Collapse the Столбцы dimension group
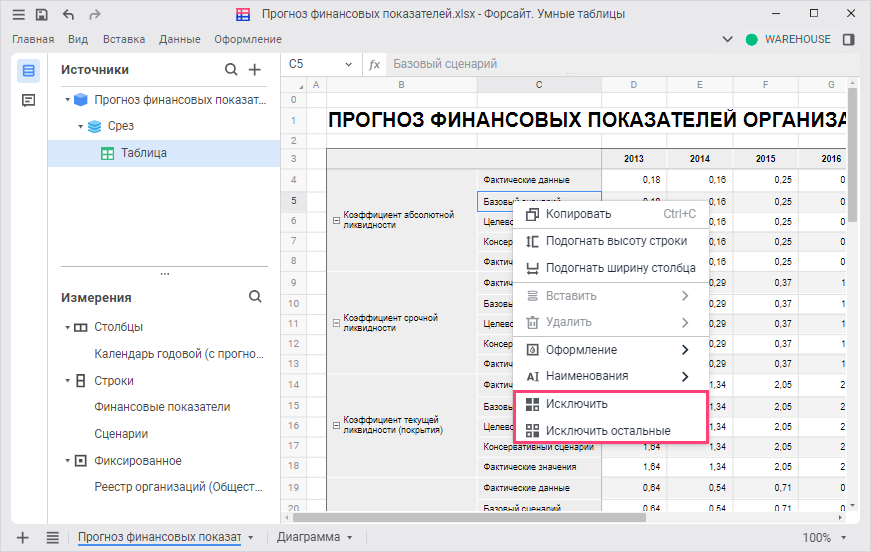The image size is (871, 552). point(67,328)
